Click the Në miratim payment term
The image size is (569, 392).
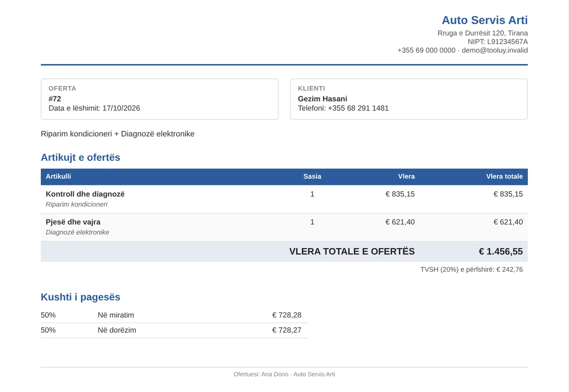click(116, 315)
